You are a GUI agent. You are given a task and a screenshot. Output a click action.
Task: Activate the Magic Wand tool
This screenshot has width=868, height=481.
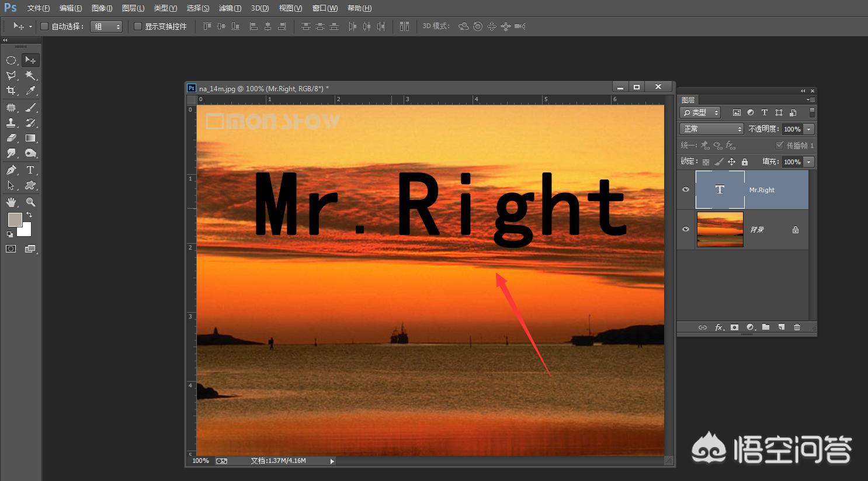tap(30, 75)
